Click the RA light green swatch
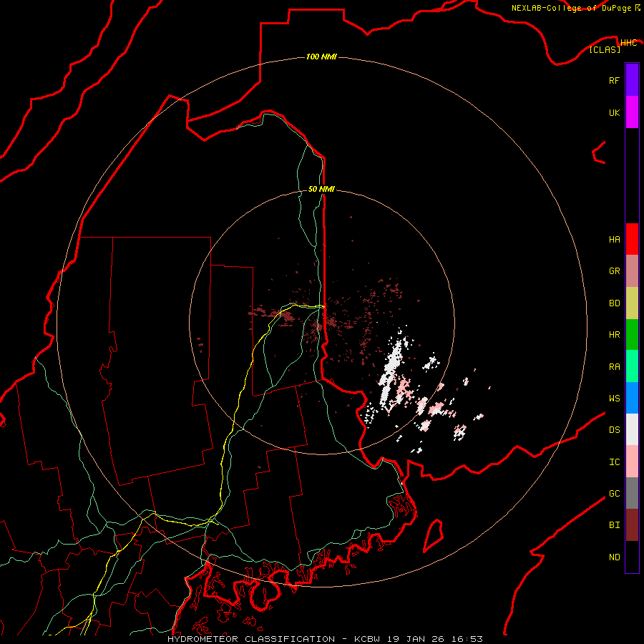 (x=632, y=366)
